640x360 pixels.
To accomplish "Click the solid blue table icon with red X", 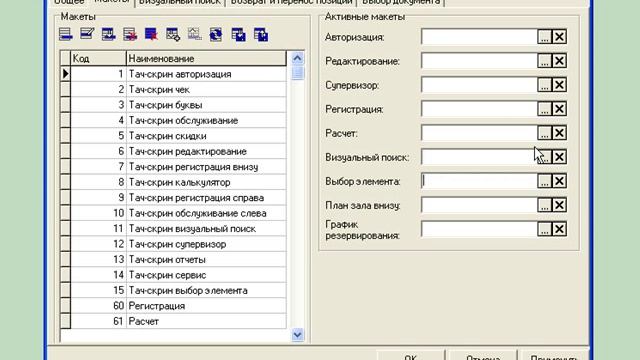I will [x=151, y=34].
